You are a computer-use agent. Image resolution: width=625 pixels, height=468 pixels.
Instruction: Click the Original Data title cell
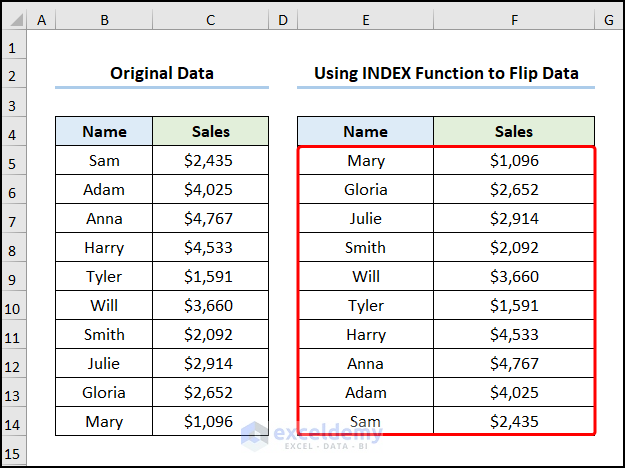[x=162, y=73]
